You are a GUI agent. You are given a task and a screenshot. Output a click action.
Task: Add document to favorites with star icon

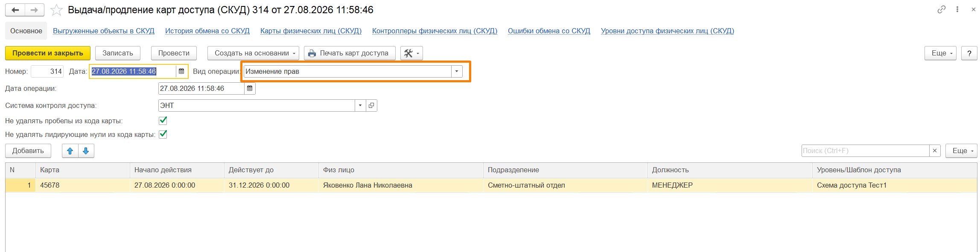click(x=56, y=10)
